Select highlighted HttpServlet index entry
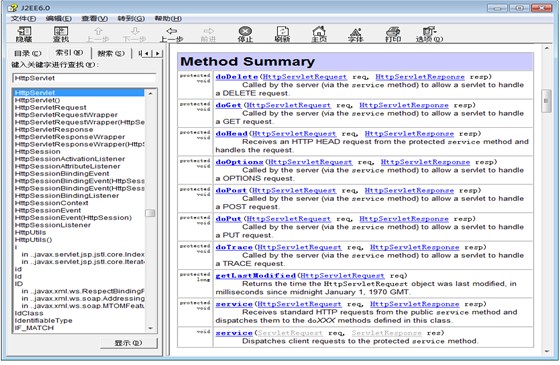The height and width of the screenshot is (365, 560). pos(79,93)
